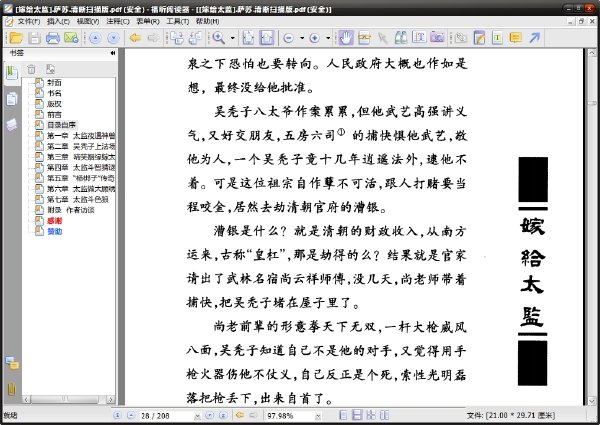Image resolution: width=600 pixels, height=425 pixels.
Task: Select the snapshot tool next to the hand
Action: pos(364,37)
